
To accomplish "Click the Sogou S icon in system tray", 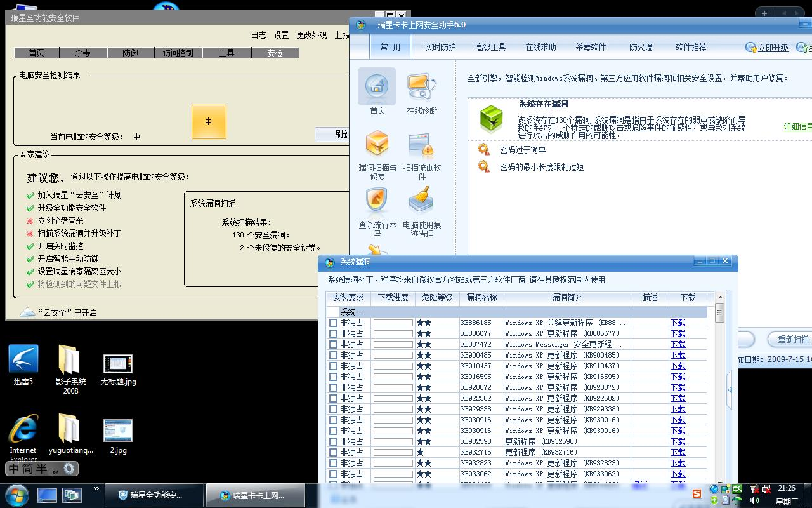I will click(697, 494).
